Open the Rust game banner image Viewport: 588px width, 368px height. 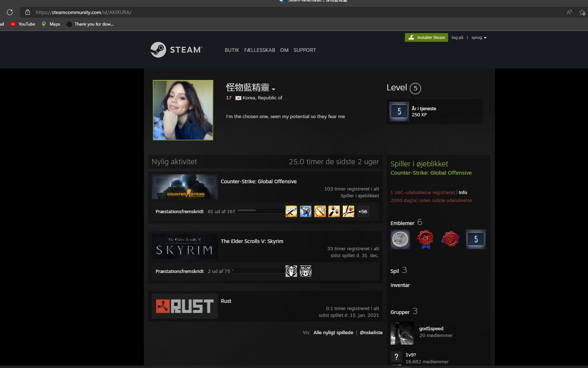point(185,306)
